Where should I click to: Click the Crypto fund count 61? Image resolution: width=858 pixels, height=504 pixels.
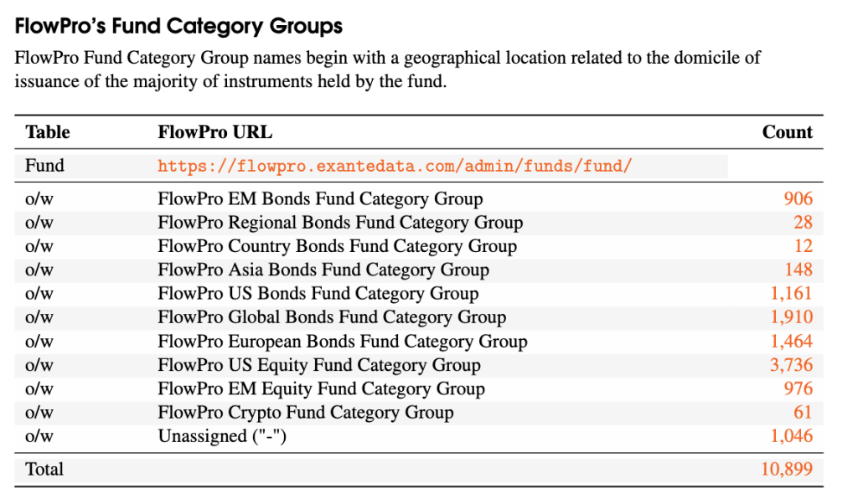tap(803, 413)
